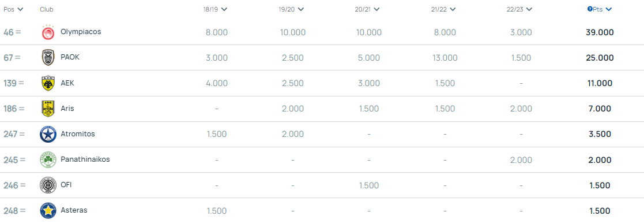Sort by the 19/20 season chevron
The image size is (644, 223).
(x=300, y=9)
